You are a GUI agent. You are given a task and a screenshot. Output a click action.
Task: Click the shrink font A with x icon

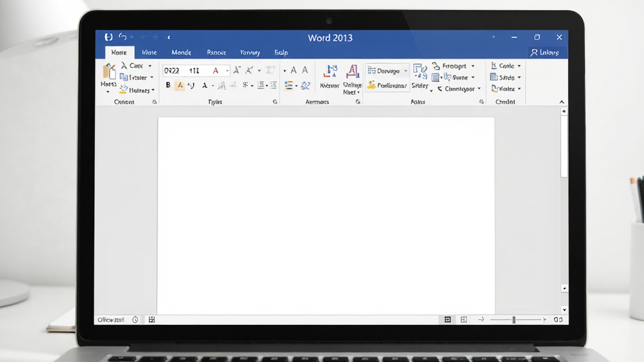(249, 70)
